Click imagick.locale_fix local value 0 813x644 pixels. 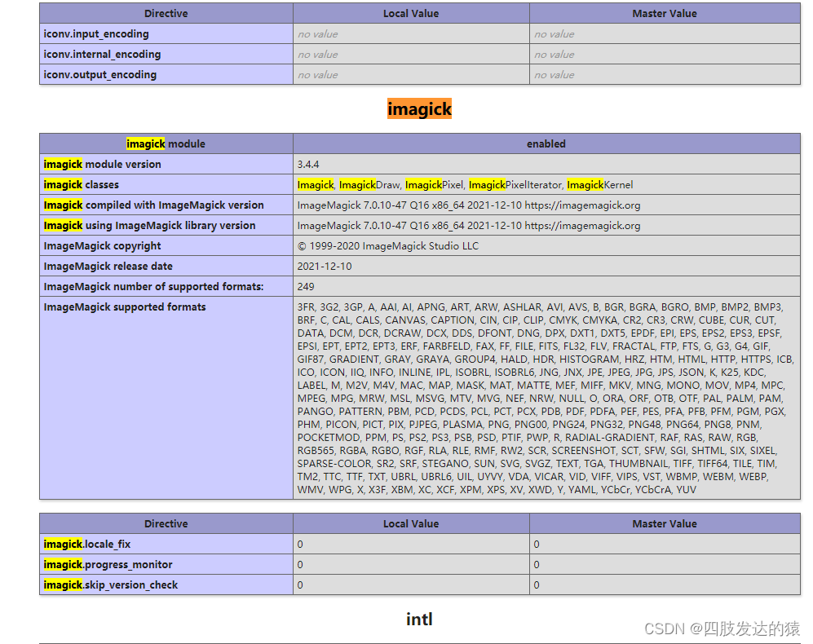click(411, 544)
